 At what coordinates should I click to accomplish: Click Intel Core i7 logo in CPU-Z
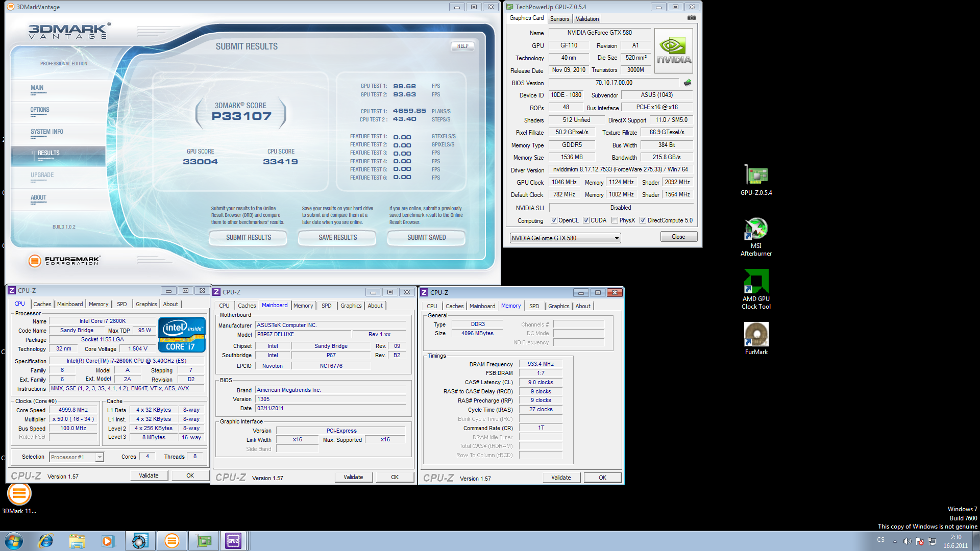pyautogui.click(x=182, y=334)
